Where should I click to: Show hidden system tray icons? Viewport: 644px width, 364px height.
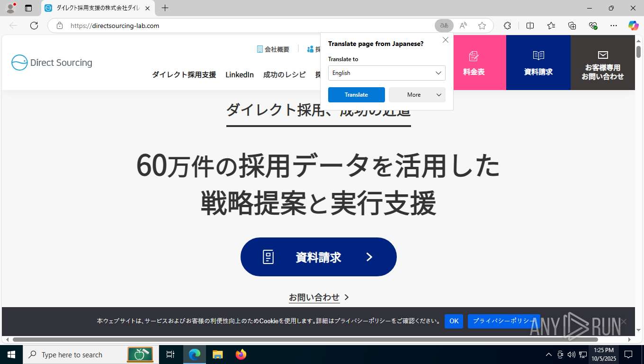[x=549, y=355]
